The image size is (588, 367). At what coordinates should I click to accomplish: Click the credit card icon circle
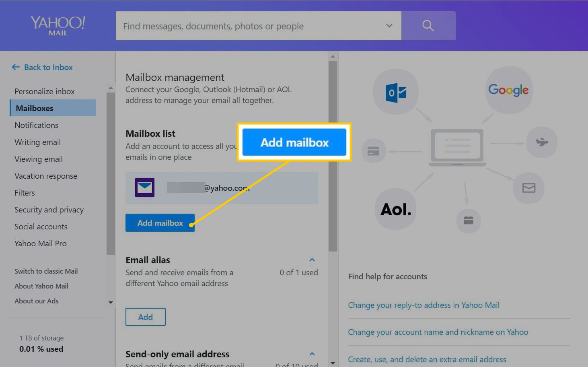click(374, 151)
